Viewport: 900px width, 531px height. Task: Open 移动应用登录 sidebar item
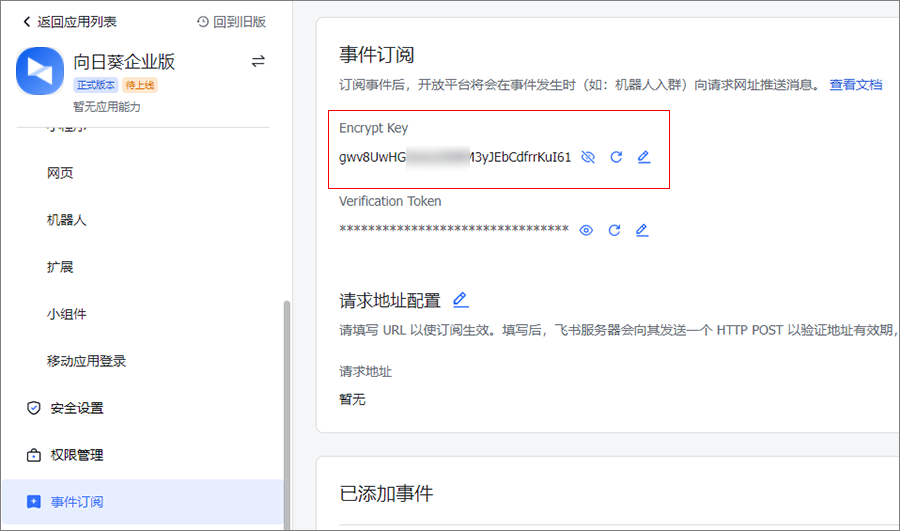[86, 361]
